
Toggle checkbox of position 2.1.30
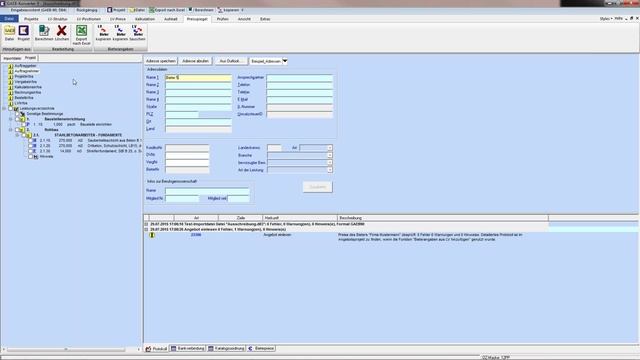coord(30,151)
